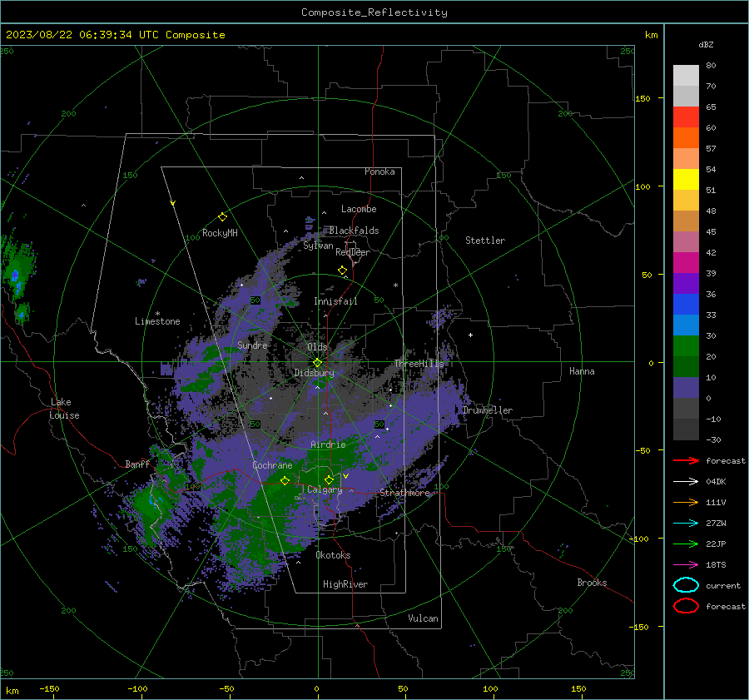Click the Innisfail city label
This screenshot has height=700, width=749.
point(335,301)
